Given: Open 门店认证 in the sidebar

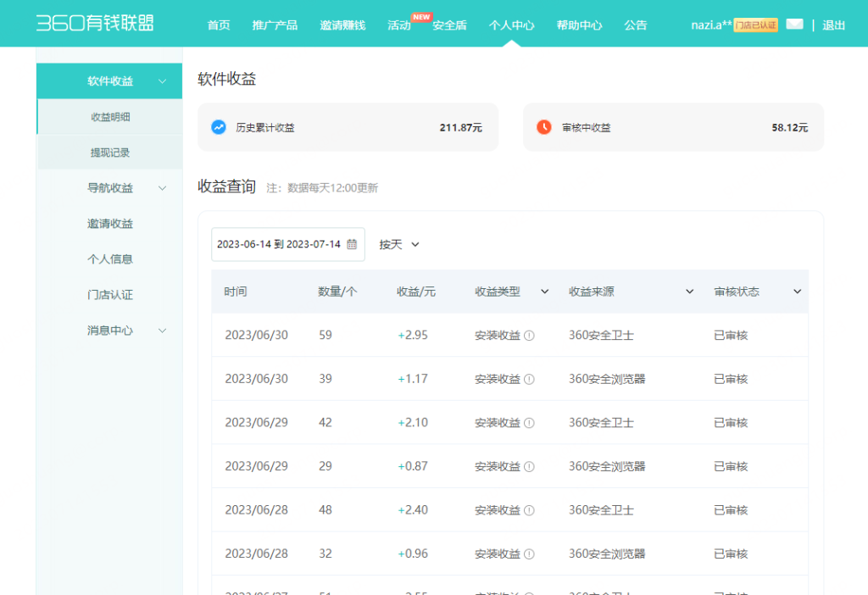Looking at the screenshot, I should (110, 295).
